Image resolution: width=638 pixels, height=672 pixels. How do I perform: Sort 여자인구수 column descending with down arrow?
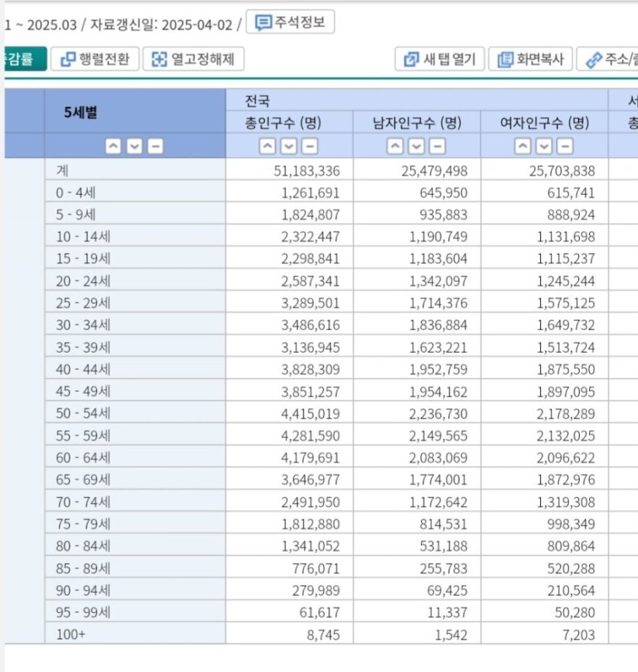tap(544, 147)
